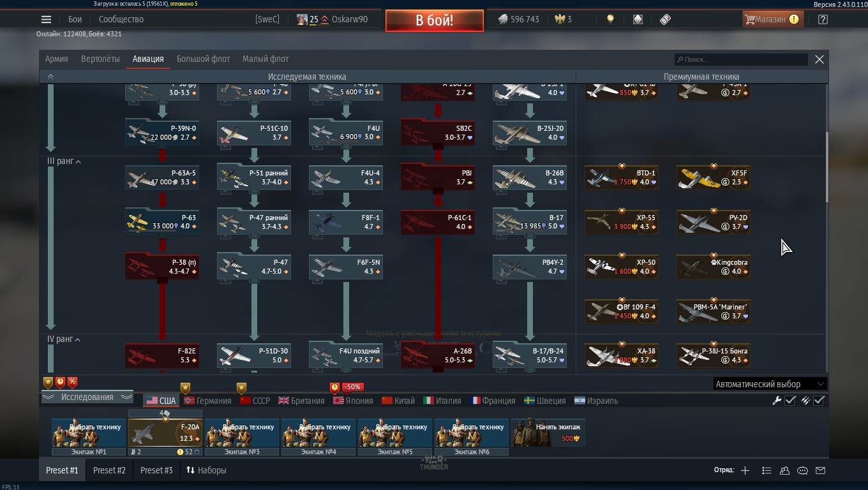
Task: Select the P-51D-30 aircraft card
Action: click(254, 355)
